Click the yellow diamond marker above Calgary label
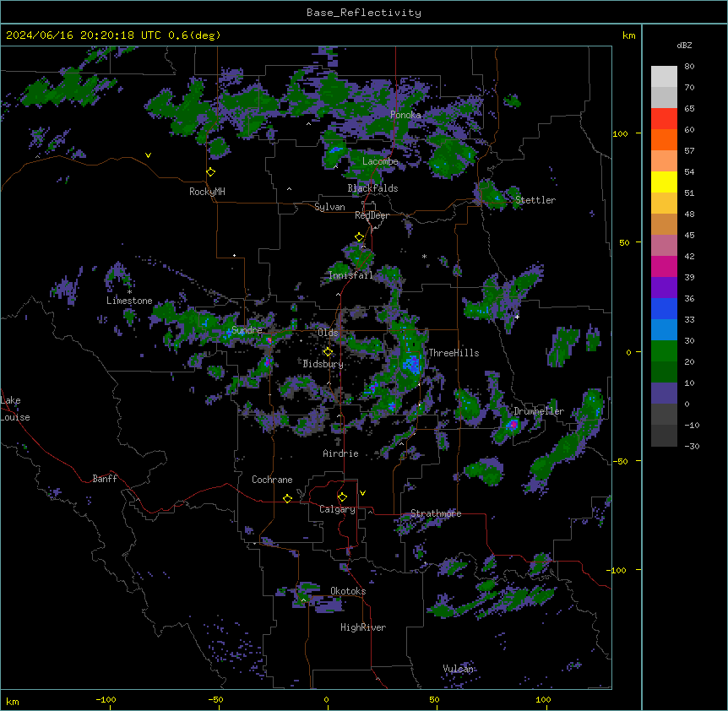 (342, 497)
